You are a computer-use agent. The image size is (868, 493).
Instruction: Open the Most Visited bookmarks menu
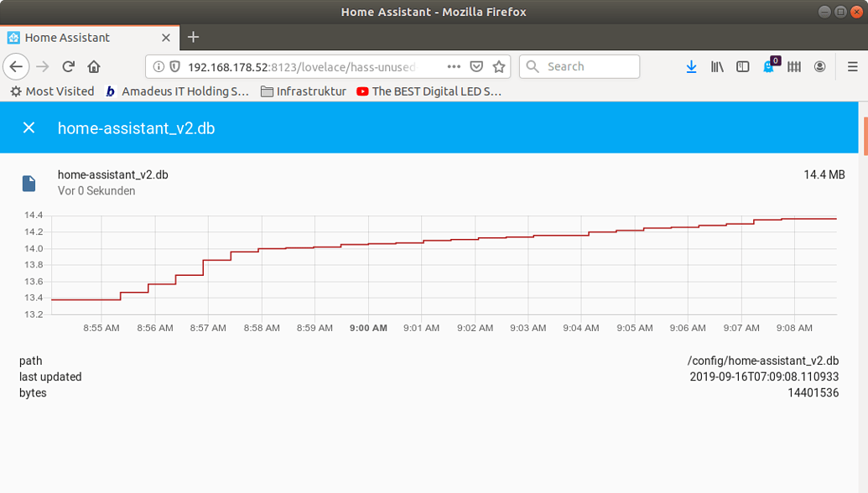(x=52, y=91)
